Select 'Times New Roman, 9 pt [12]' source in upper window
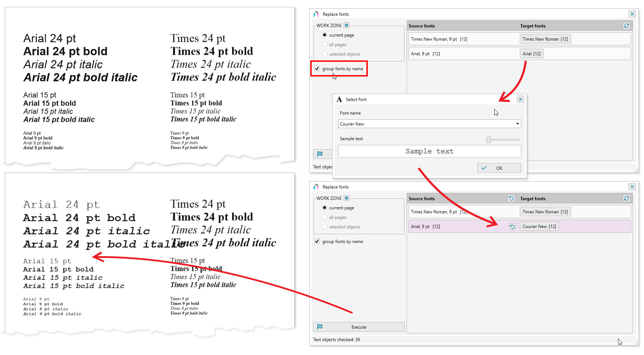644x355 pixels. point(439,39)
